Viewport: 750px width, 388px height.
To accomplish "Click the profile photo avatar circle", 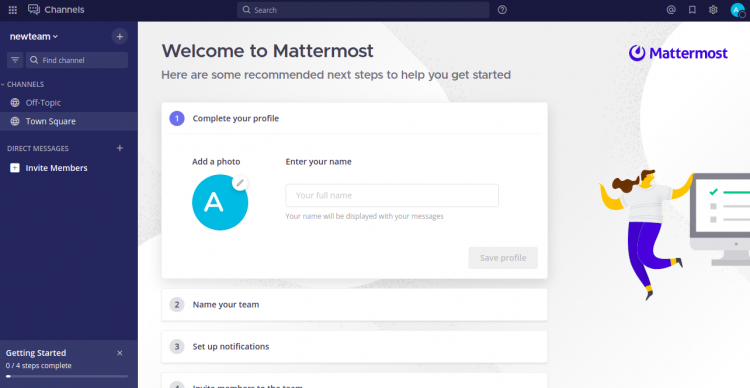I will click(220, 202).
